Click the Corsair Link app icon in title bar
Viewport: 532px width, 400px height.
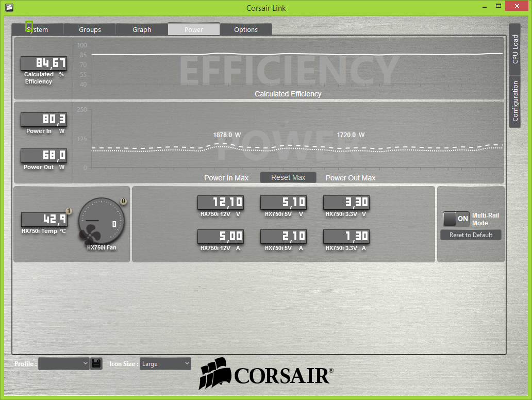(x=9, y=8)
